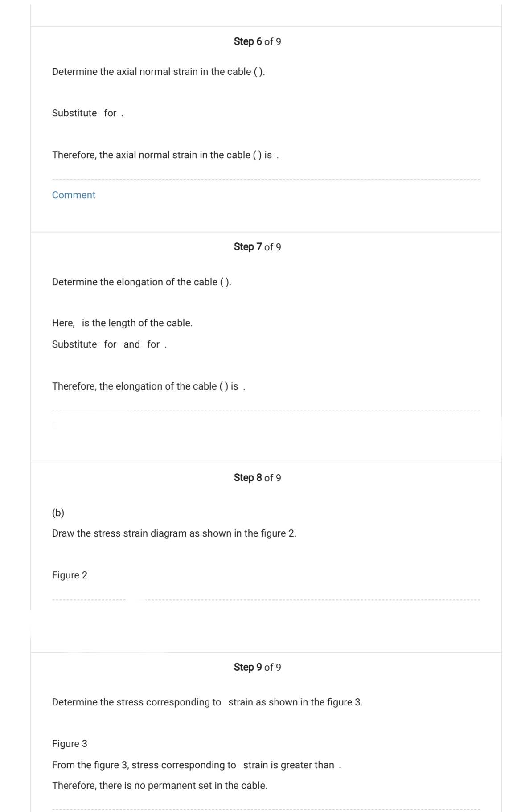Click "Determine the elongation of the cable" text

[141, 282]
